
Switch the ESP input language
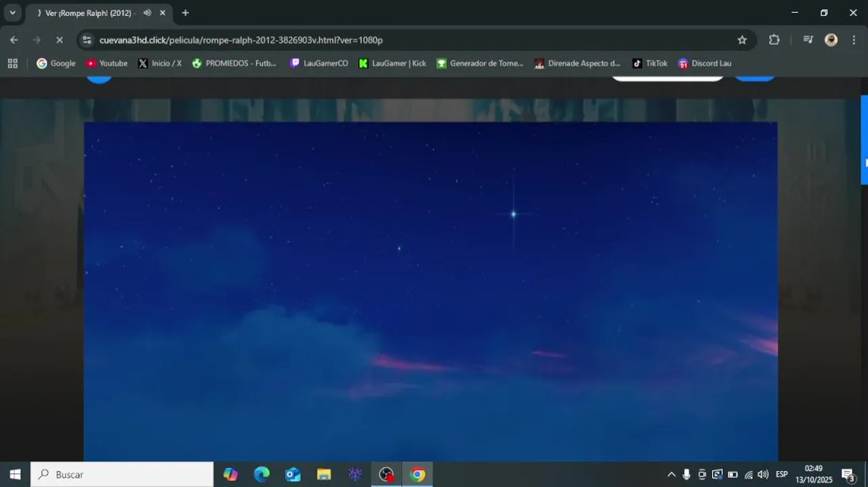pos(782,474)
